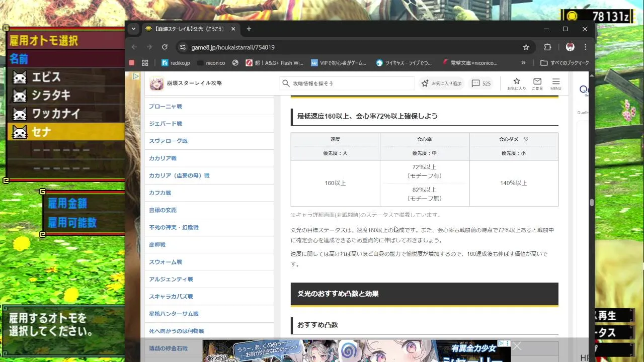Open the ご意見 mail icon

pos(537,83)
